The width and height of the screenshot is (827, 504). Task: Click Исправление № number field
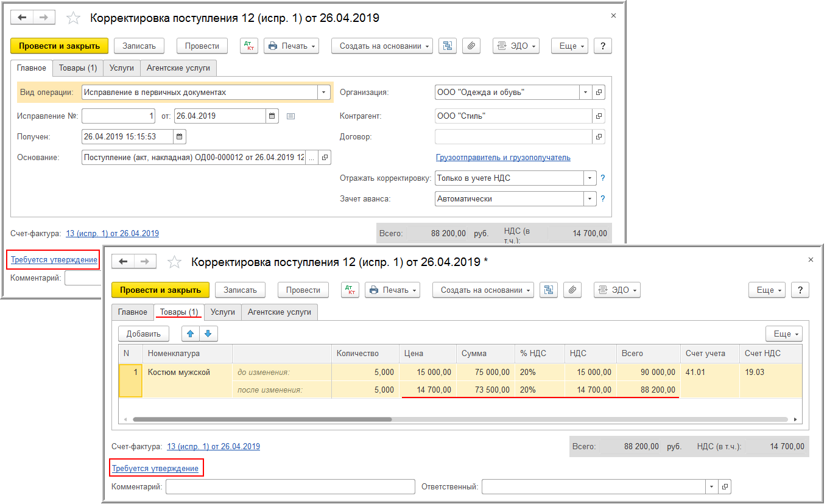tap(119, 116)
